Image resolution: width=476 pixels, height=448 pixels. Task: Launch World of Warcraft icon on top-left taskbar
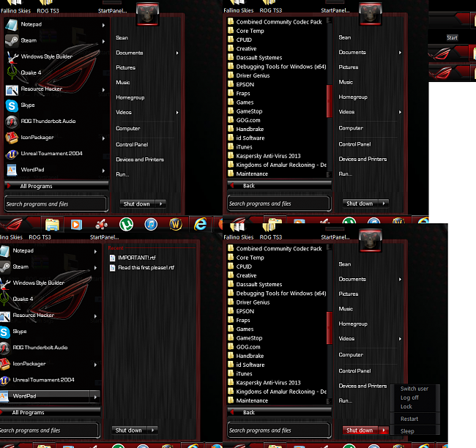click(x=176, y=224)
